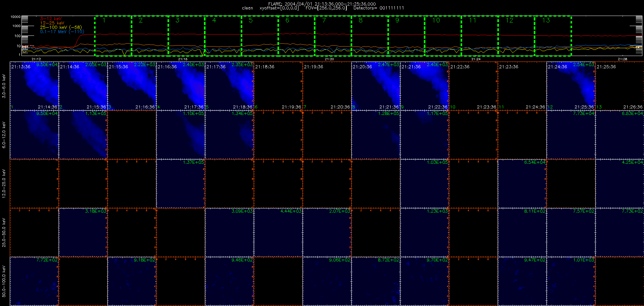Open the 50.0-100.0 keV image labeled 7.72E+02
Screen dimensions: 644x306
pos(34,281)
